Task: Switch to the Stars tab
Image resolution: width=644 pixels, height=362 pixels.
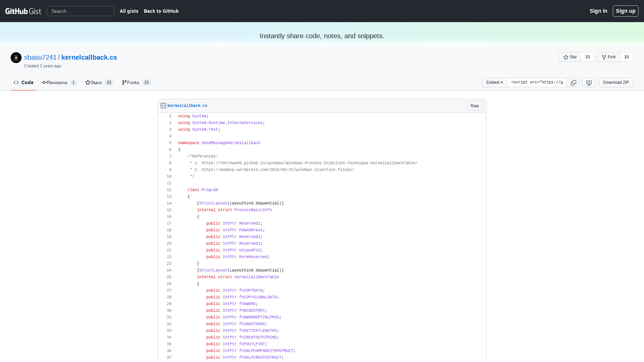Action: tap(99, 82)
